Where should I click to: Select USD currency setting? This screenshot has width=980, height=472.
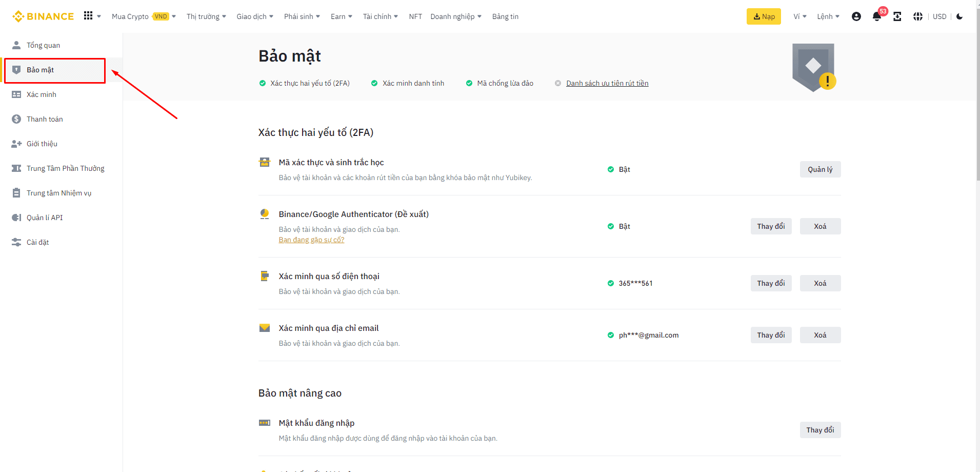coord(939,16)
